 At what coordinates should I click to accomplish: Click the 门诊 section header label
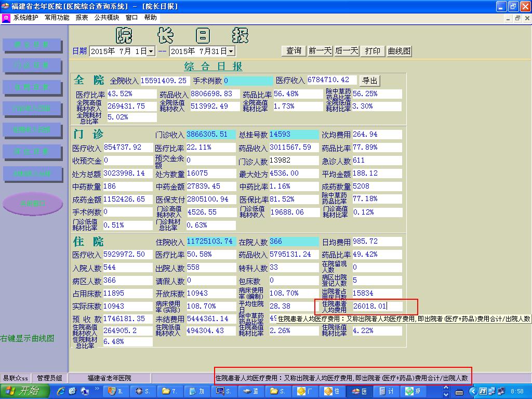(88, 135)
